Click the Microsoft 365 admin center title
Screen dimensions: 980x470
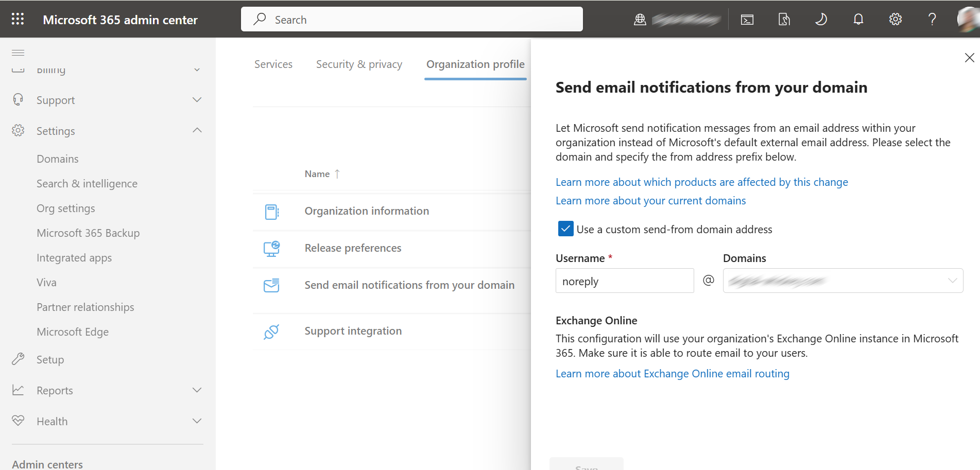coord(120,20)
